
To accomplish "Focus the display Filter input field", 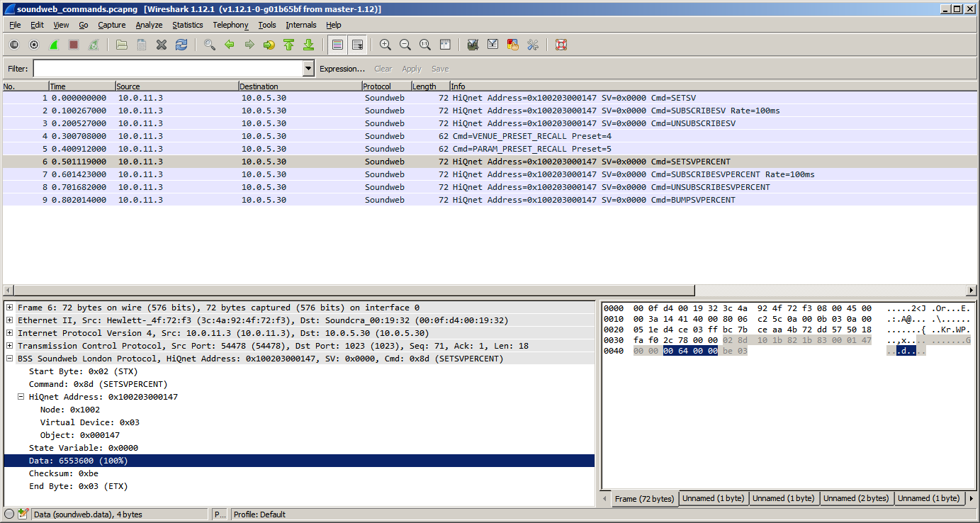I will click(168, 69).
